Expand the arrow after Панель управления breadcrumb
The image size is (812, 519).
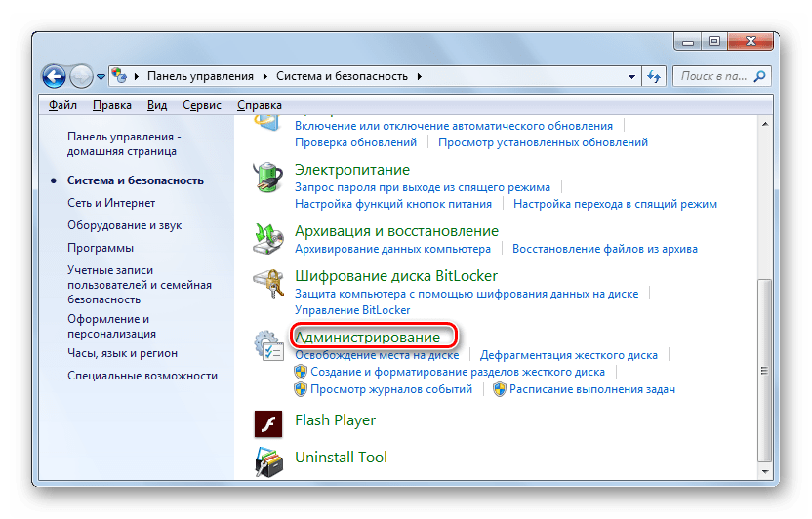point(265,77)
